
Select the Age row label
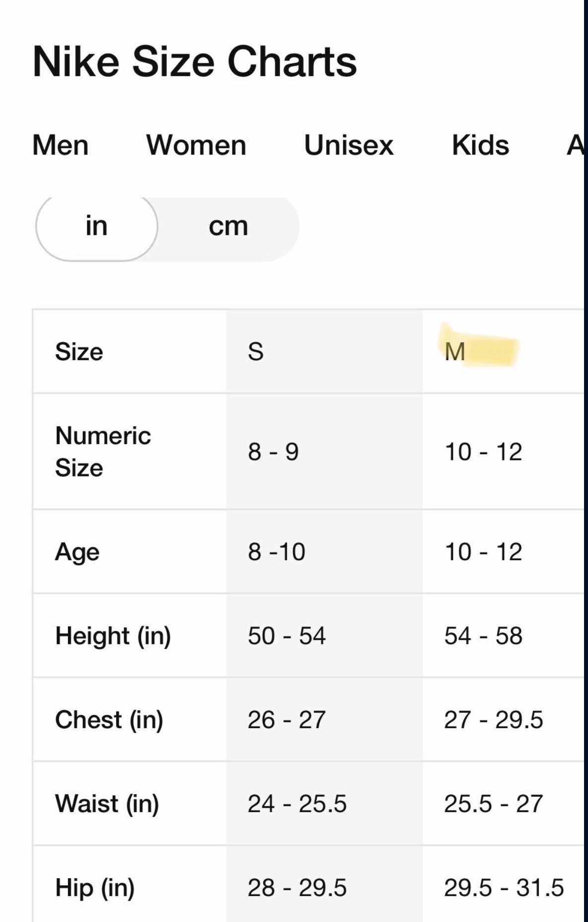[77, 552]
